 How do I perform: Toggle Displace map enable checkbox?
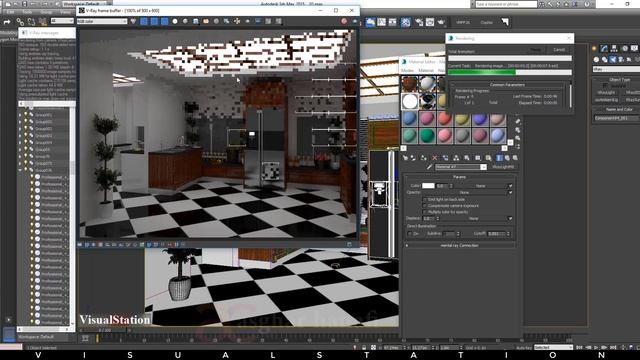tap(510, 219)
